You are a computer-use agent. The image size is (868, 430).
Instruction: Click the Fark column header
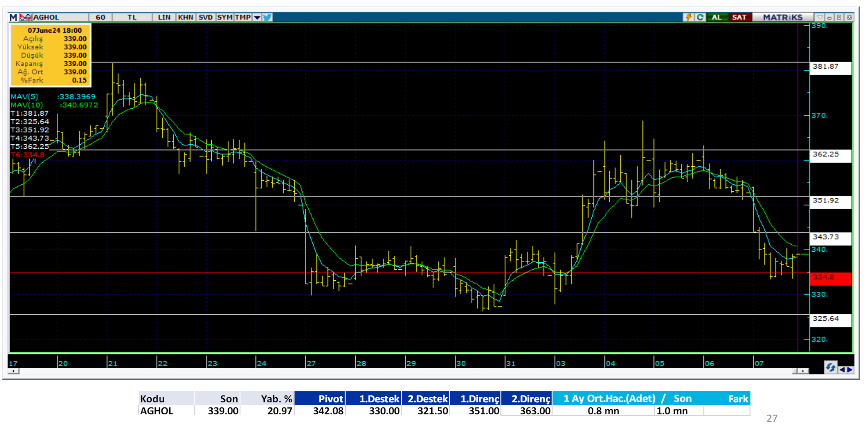coord(738,399)
